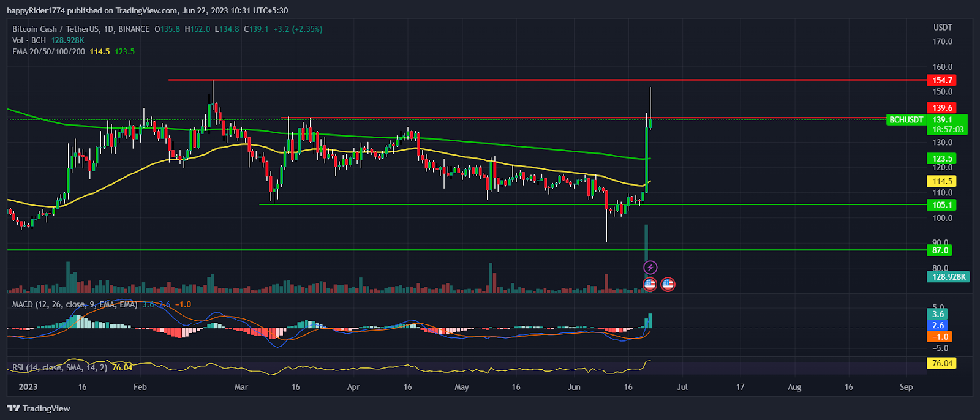Image resolution: width=980 pixels, height=420 pixels.
Task: Click the Feb label on the time axis
Action: [x=140, y=387]
